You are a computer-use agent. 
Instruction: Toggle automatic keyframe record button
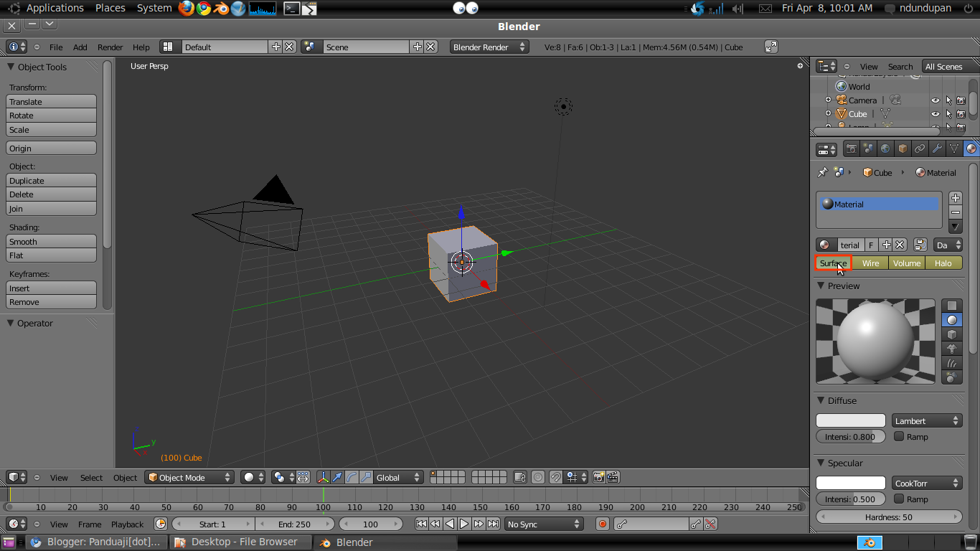603,524
